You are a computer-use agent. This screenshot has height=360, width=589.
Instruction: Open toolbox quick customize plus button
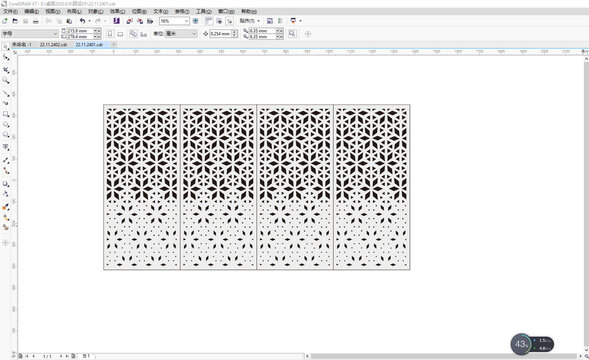[5, 243]
